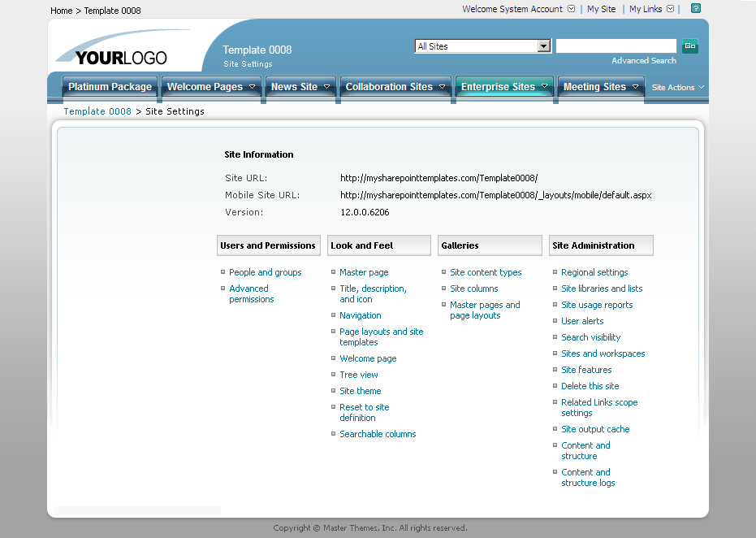This screenshot has width=756, height=538.
Task: Open Advanced Search
Action: tap(644, 60)
